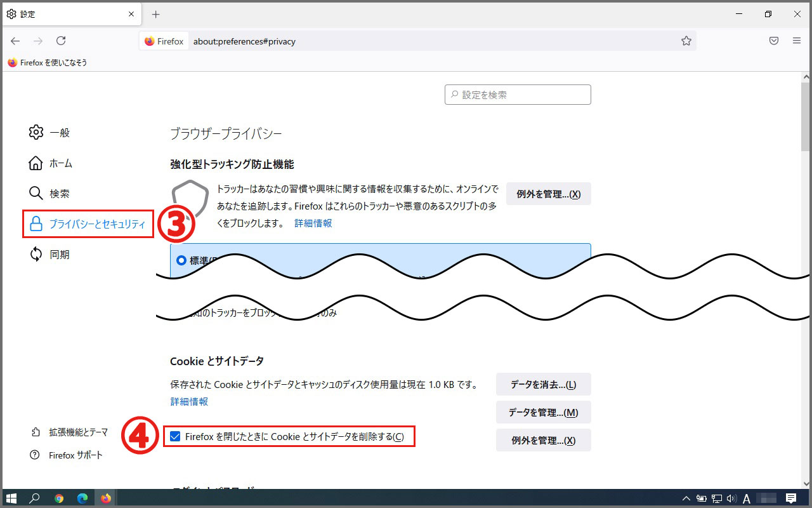The height and width of the screenshot is (508, 812).
Task: Open the 一般 settings category
Action: coord(49,132)
